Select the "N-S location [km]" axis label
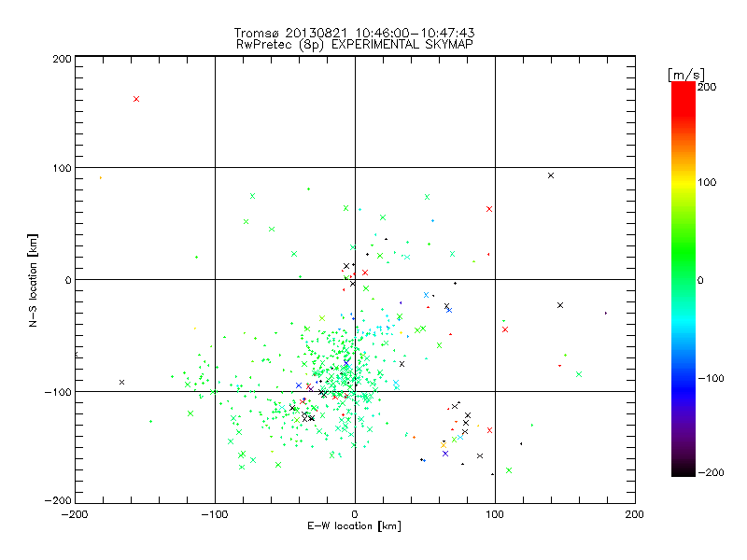Viewport: 747px width, 560px height. (x=33, y=280)
